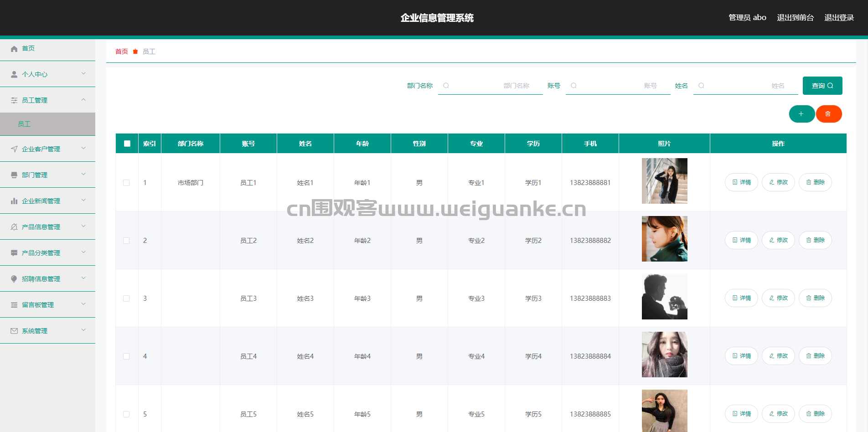Screen dimensions: 868x432
Task: Expand the 企业客户管理 chevron
Action: coord(83,148)
